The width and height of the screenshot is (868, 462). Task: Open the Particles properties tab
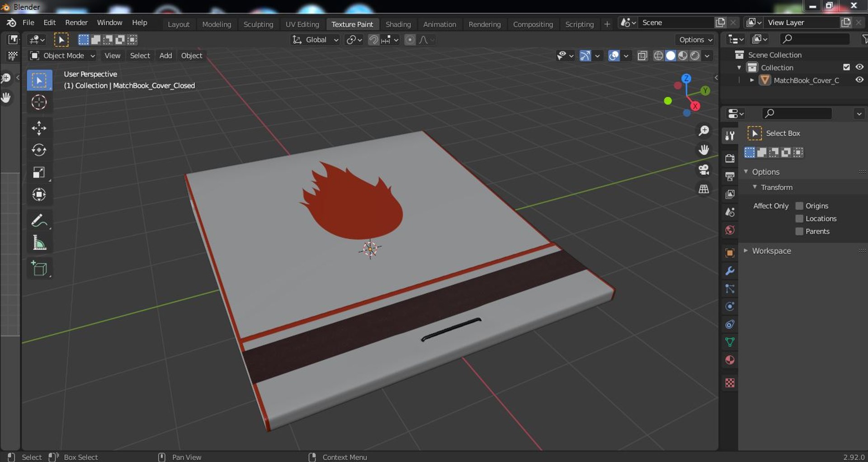[730, 289]
